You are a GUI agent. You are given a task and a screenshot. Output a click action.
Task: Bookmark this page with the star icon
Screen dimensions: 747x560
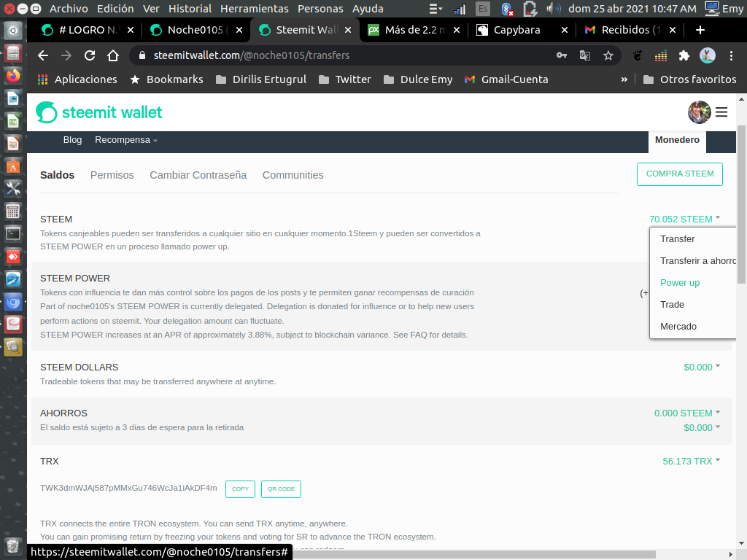tap(608, 55)
